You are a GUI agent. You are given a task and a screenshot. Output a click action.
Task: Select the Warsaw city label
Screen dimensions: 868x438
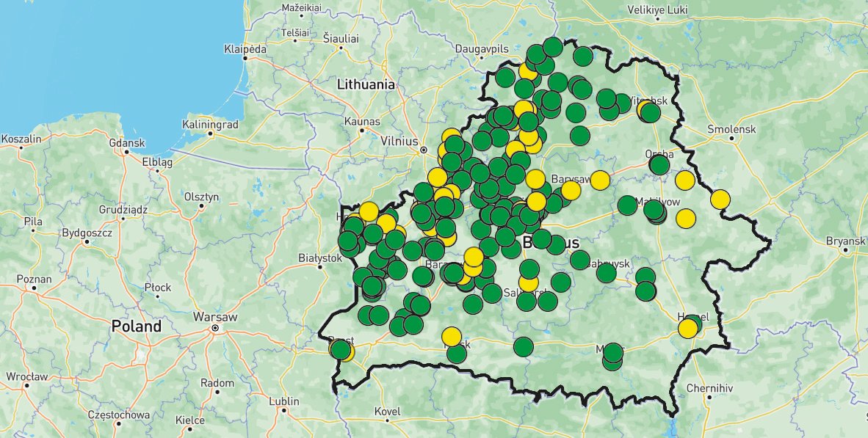click(214, 318)
